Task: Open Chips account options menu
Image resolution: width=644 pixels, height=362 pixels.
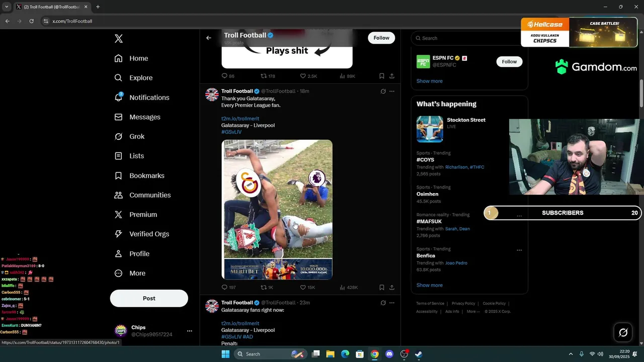Action: pos(190,331)
